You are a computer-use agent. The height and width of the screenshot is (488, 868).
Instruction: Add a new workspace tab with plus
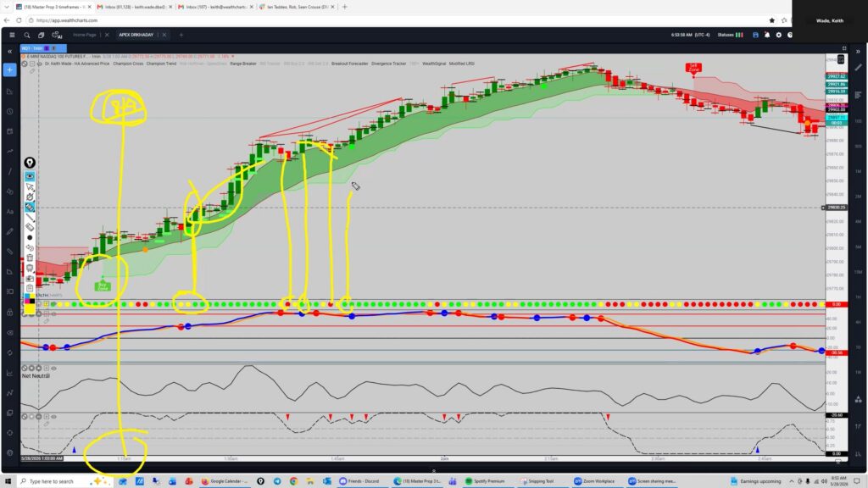click(181, 35)
